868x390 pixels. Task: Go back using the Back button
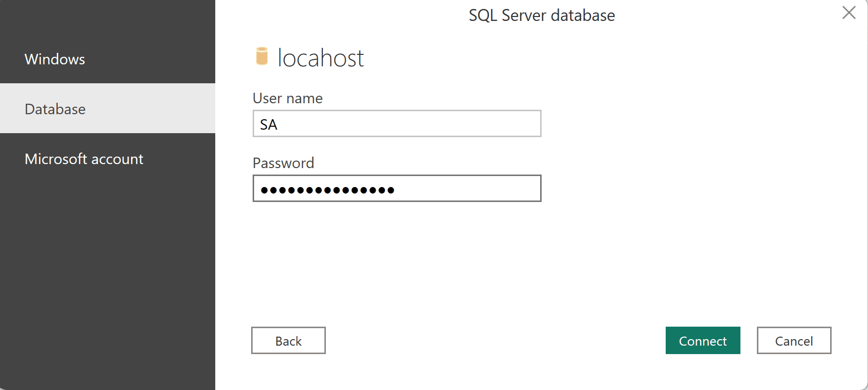coord(289,341)
